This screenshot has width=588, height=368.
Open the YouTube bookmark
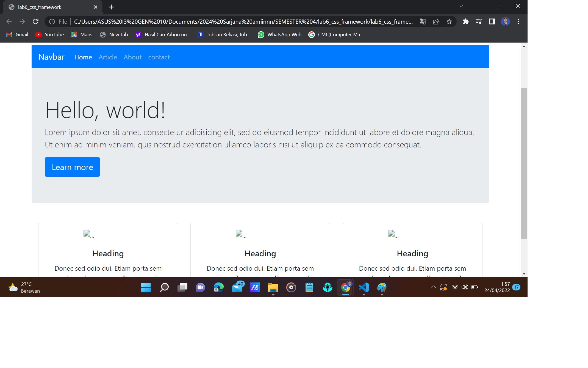pyautogui.click(x=50, y=35)
